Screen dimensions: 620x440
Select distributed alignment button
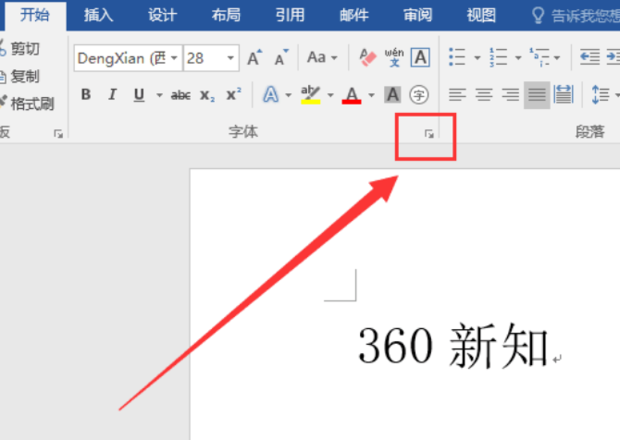563,95
